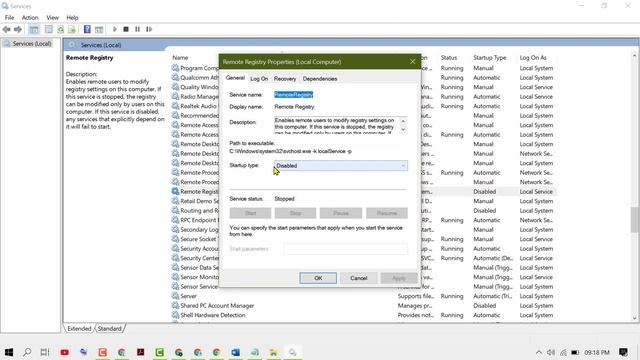The width and height of the screenshot is (640, 360).
Task: Switch to the General tab
Action: tap(235, 78)
